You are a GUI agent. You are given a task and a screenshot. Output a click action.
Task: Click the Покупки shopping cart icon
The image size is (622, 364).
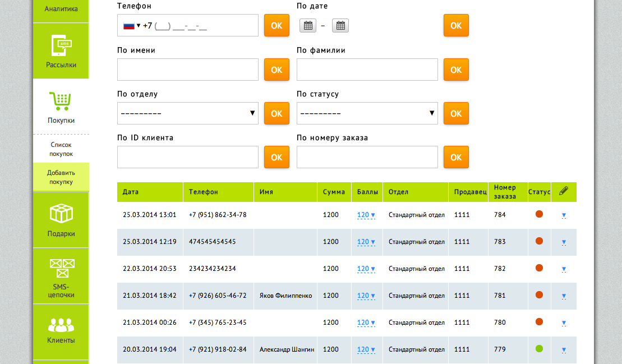(61, 102)
